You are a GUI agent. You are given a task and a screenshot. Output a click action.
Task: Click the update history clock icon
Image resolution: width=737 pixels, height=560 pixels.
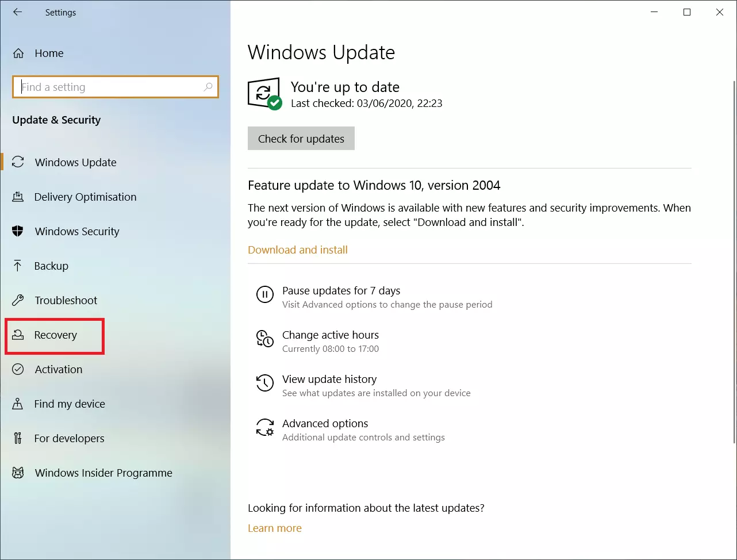click(264, 383)
